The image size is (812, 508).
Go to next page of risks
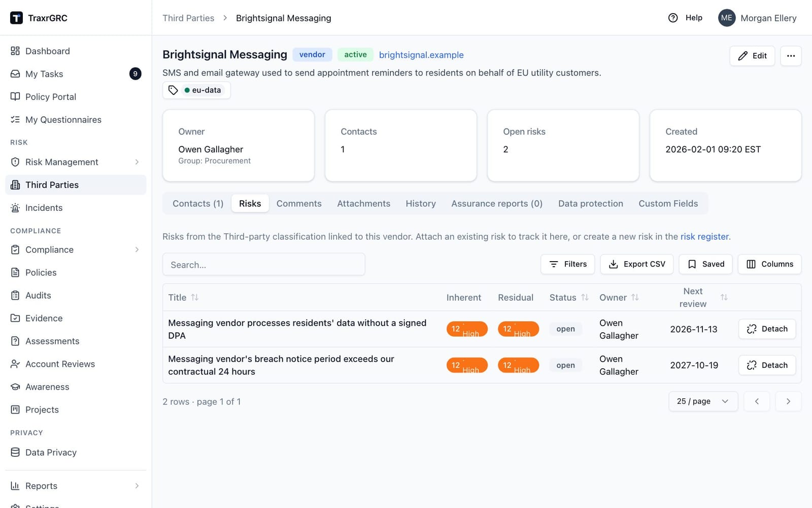click(788, 401)
